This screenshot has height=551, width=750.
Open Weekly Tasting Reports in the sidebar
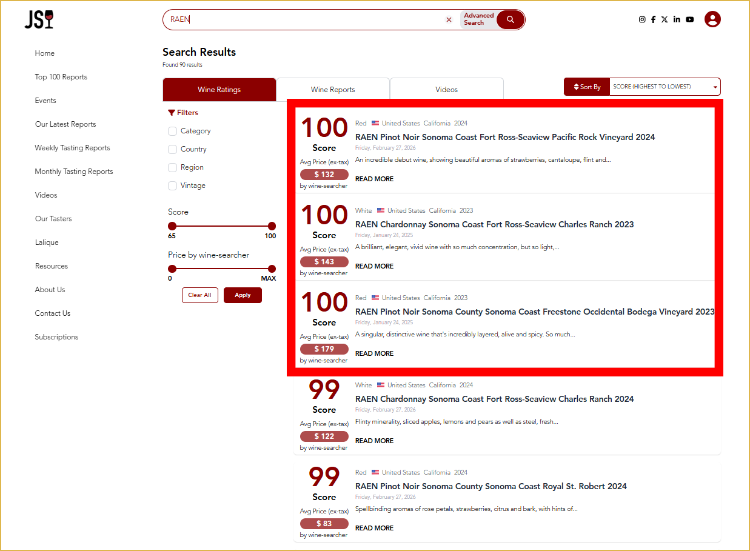tap(72, 148)
